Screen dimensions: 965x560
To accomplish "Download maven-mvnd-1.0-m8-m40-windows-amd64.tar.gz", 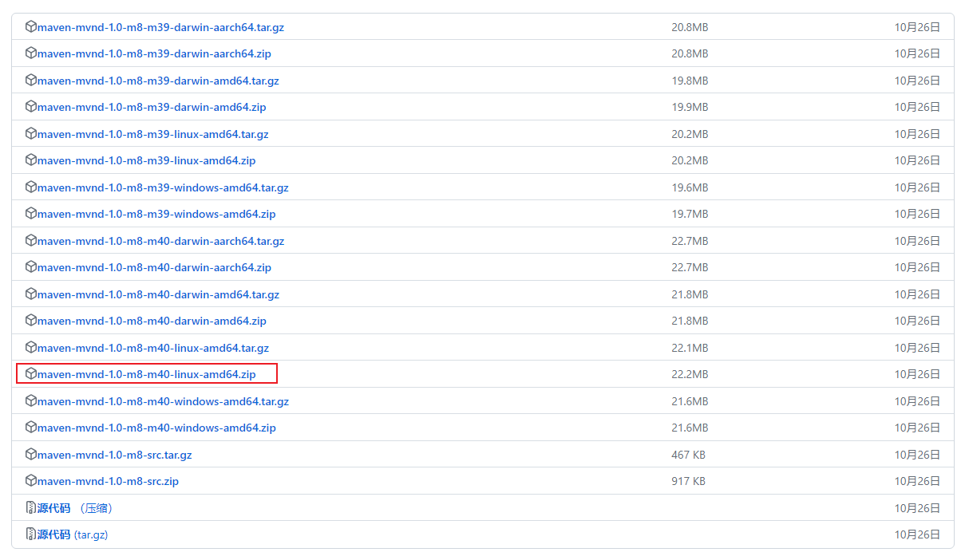I will 163,401.
